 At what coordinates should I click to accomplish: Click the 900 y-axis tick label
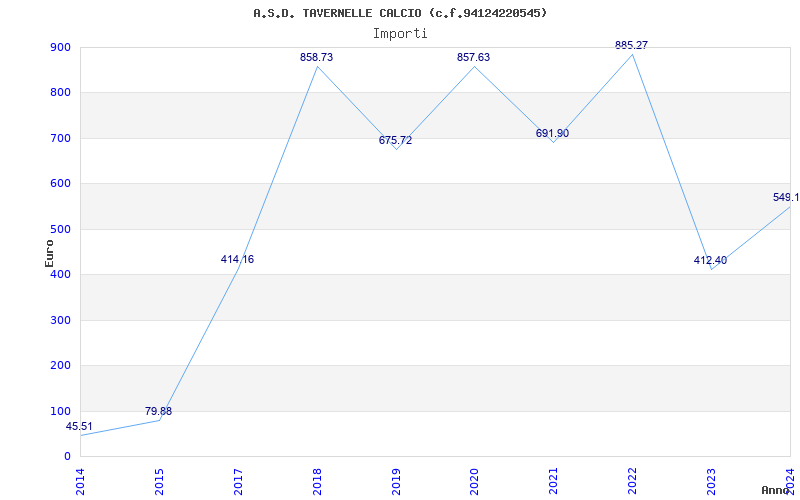coord(60,47)
